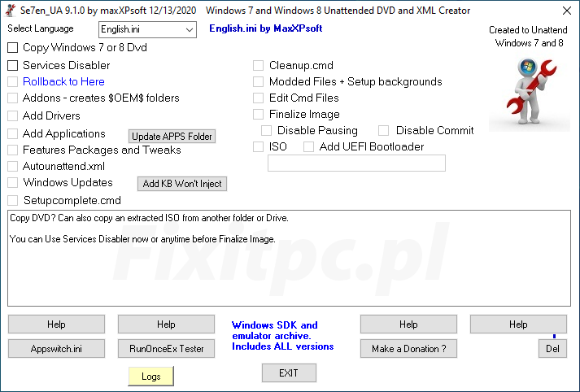Open the Appswitch.ini button
The width and height of the screenshot is (580, 392).
click(x=56, y=349)
